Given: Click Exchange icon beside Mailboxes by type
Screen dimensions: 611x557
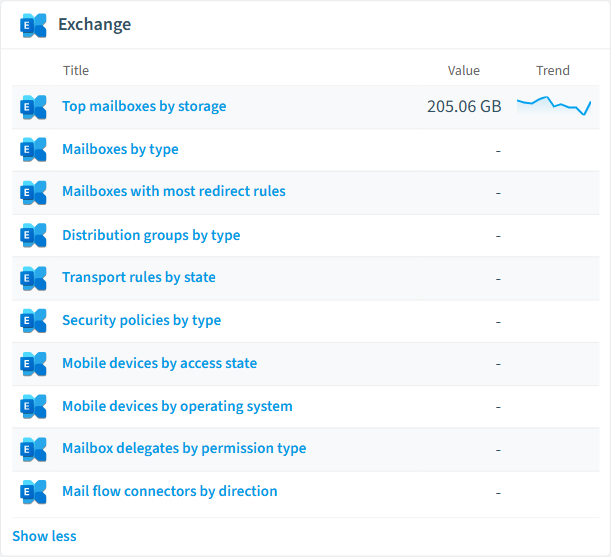Looking at the screenshot, I should [33, 149].
